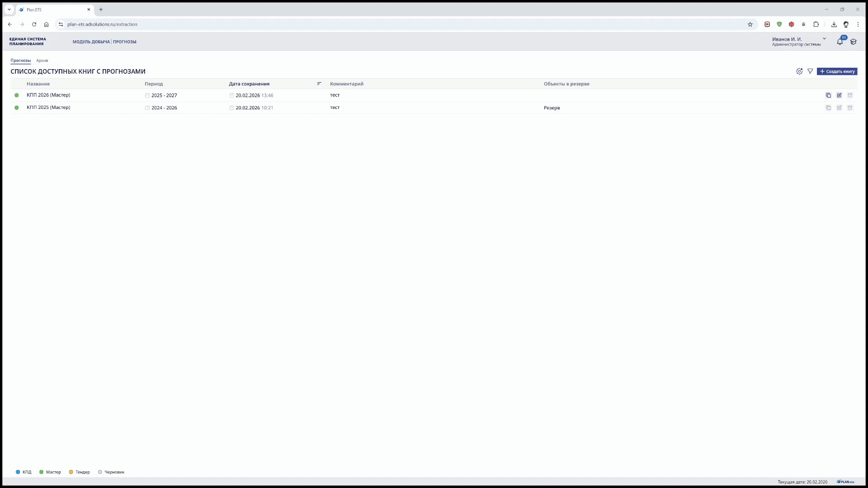The image size is (868, 488).
Task: Archive the КПП 2026 (Мастер) book
Action: click(x=850, y=95)
